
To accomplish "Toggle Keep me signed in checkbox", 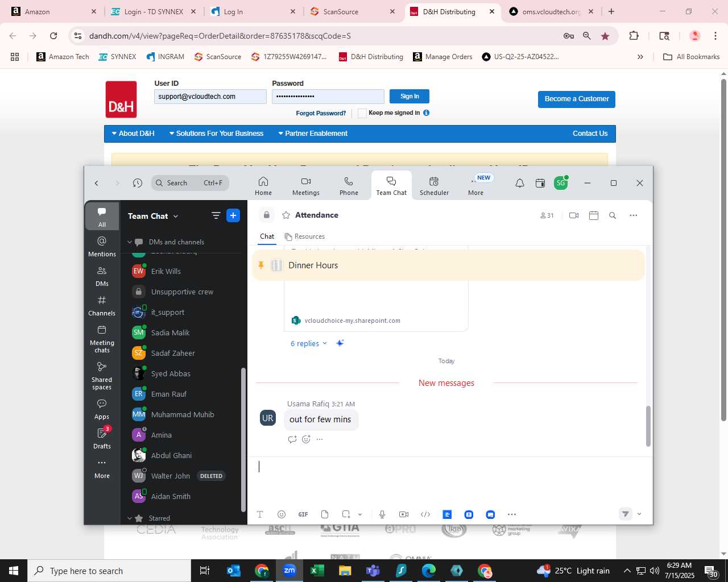I will pos(362,113).
